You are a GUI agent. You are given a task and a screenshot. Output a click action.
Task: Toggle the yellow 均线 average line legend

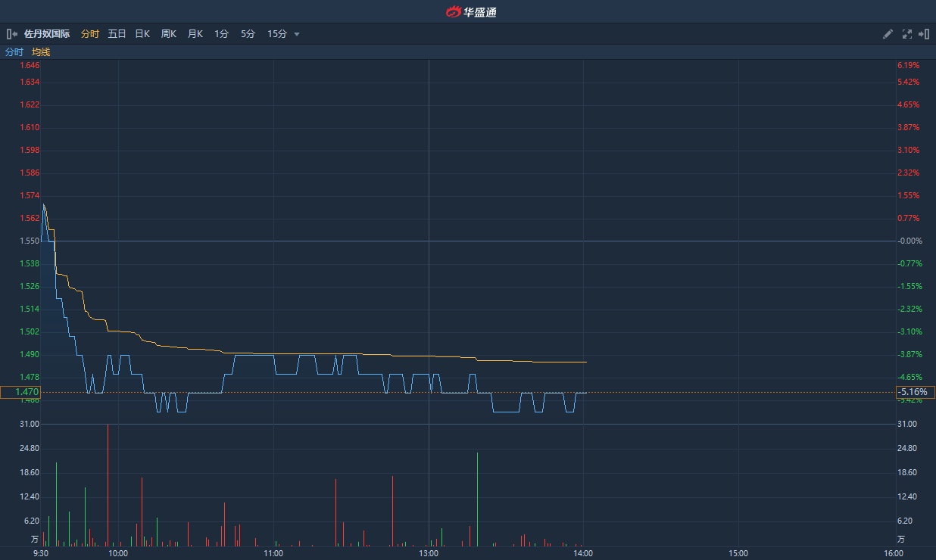(x=41, y=52)
